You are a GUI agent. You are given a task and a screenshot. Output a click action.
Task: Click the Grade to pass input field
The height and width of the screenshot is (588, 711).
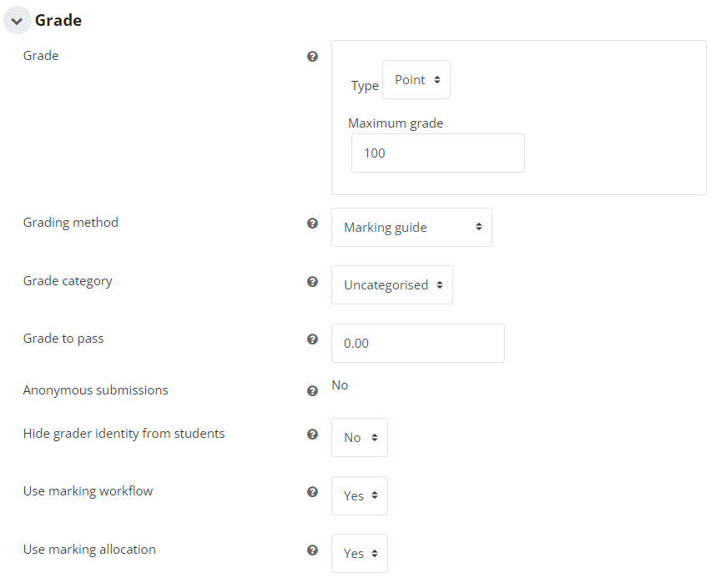[x=418, y=343]
